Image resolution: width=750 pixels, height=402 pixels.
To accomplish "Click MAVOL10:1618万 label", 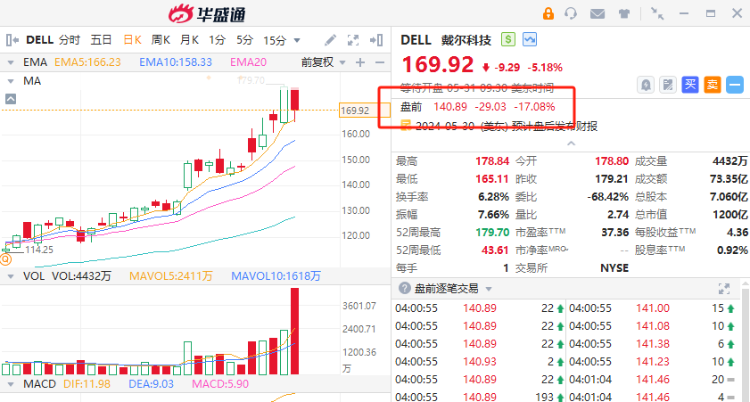I will [x=276, y=276].
